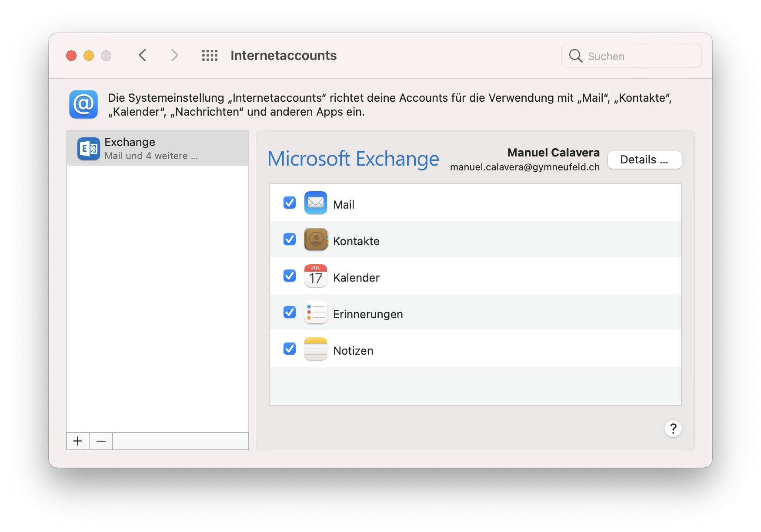This screenshot has height=532, width=761.
Task: Click the Notizen app icon
Action: click(315, 349)
